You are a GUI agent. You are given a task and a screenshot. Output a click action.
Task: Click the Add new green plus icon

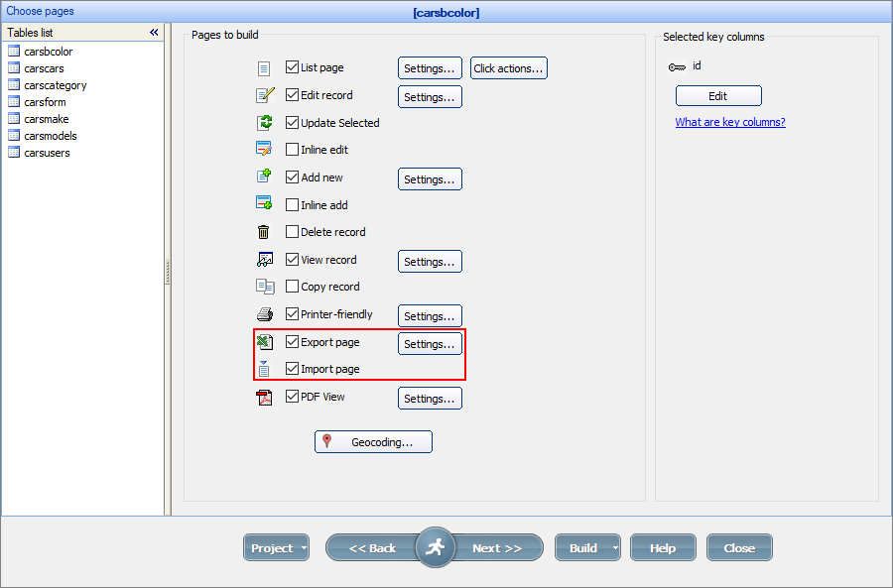tap(264, 176)
